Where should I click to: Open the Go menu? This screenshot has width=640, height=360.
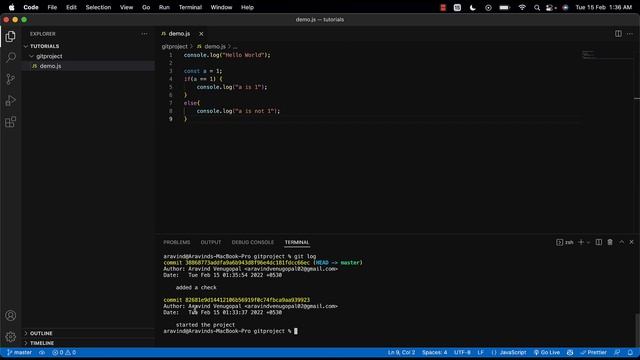point(146,7)
